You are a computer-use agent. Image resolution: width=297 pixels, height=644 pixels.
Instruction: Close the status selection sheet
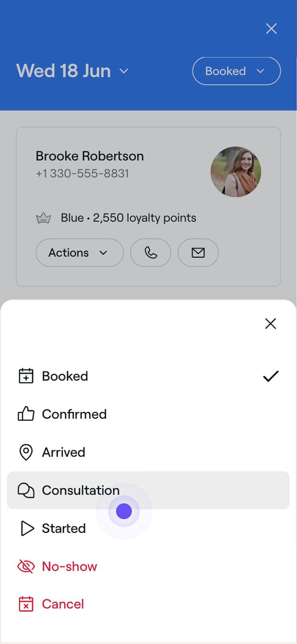click(270, 324)
